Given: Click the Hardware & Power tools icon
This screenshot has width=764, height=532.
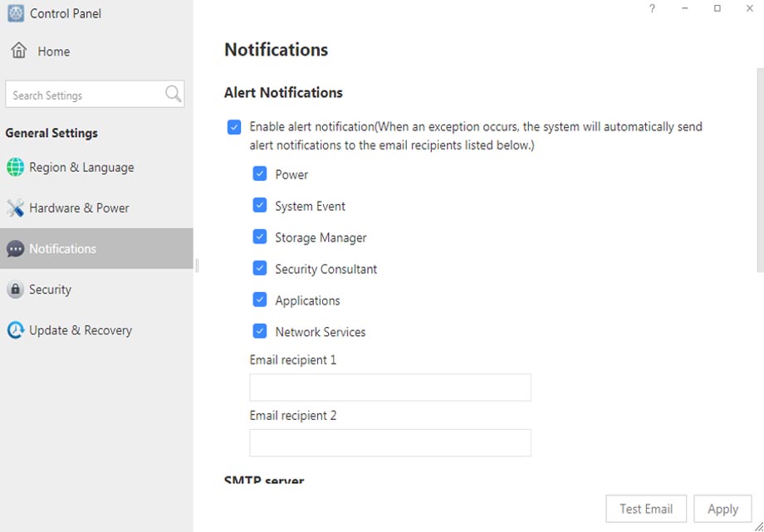Looking at the screenshot, I should tap(15, 208).
